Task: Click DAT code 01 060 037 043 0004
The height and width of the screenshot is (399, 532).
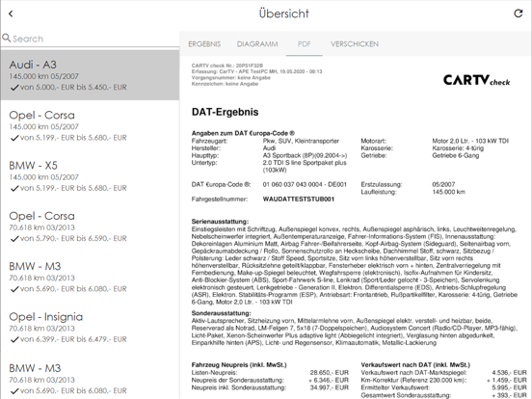Action: click(305, 185)
